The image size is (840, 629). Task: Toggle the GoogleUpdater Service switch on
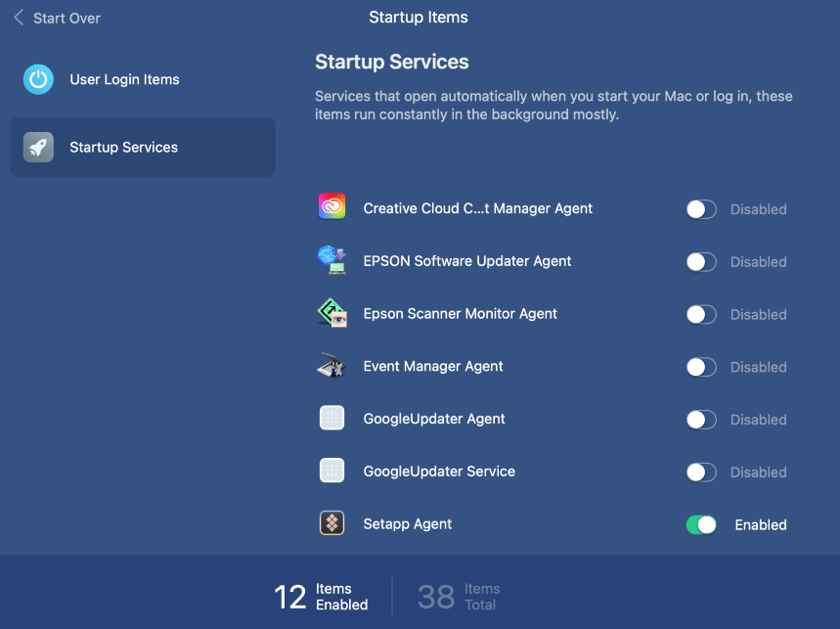pos(701,472)
